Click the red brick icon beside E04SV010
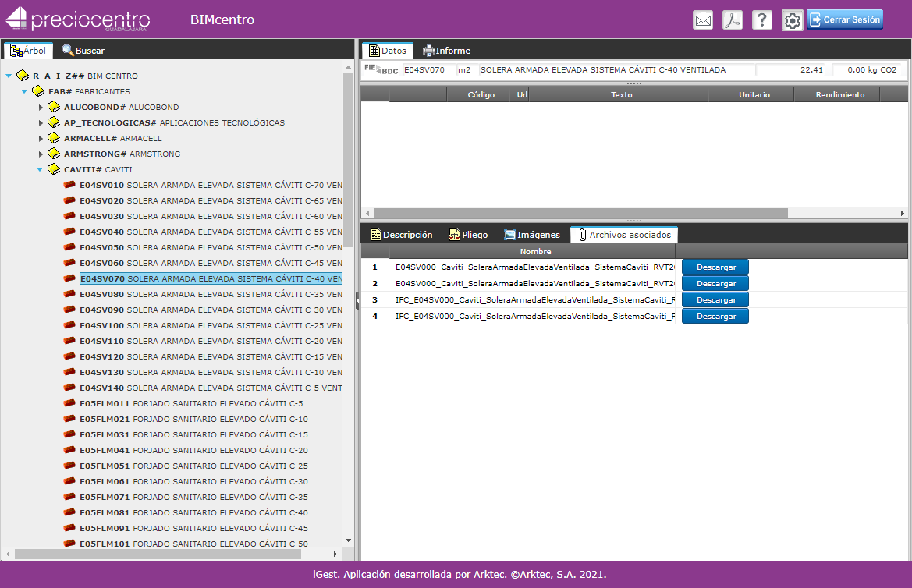 pyautogui.click(x=69, y=185)
